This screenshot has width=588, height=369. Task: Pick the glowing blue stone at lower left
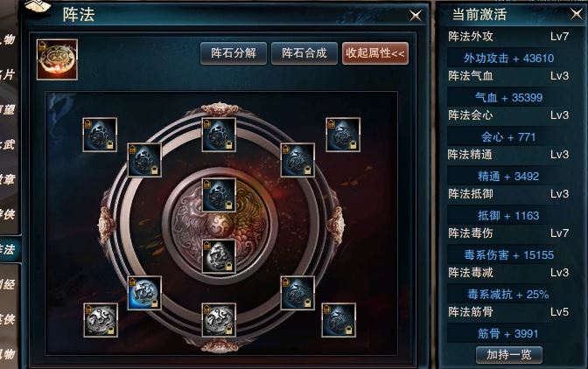point(144,293)
